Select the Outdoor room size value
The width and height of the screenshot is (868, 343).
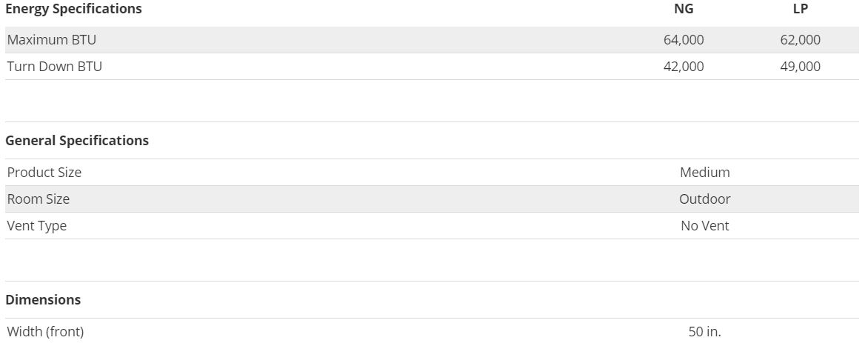point(704,199)
